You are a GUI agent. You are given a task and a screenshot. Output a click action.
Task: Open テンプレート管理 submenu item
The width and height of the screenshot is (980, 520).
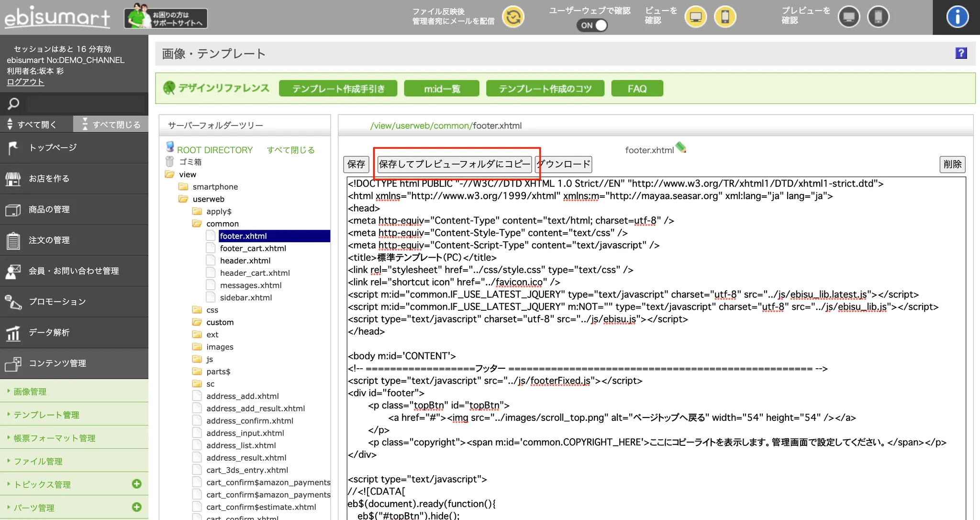coord(46,415)
